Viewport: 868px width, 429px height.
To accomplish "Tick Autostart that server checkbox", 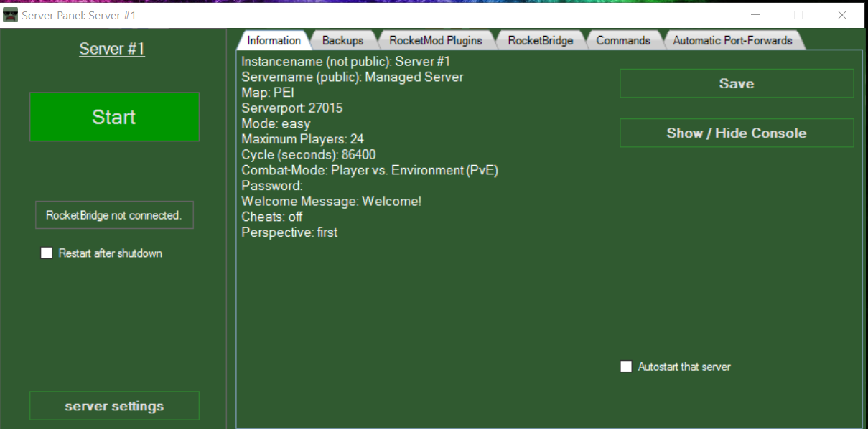I will point(625,367).
